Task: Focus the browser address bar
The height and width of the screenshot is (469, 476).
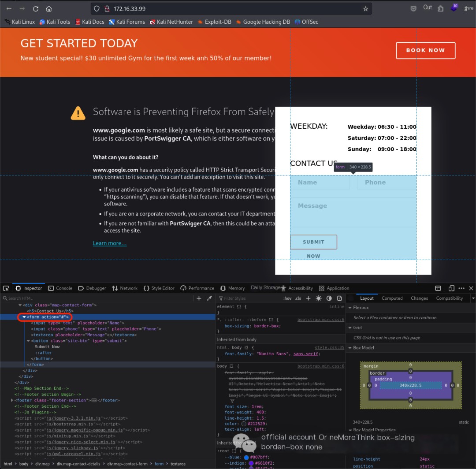Action: tap(231, 9)
